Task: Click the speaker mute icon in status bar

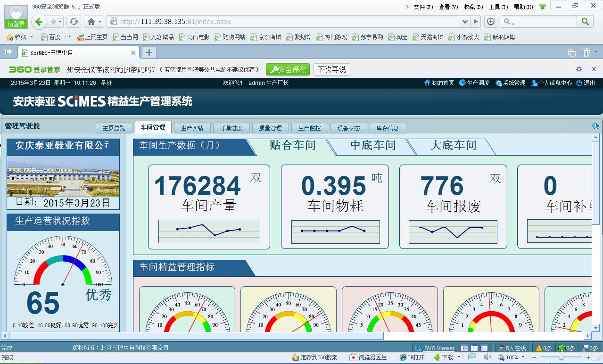Action: click(x=487, y=357)
